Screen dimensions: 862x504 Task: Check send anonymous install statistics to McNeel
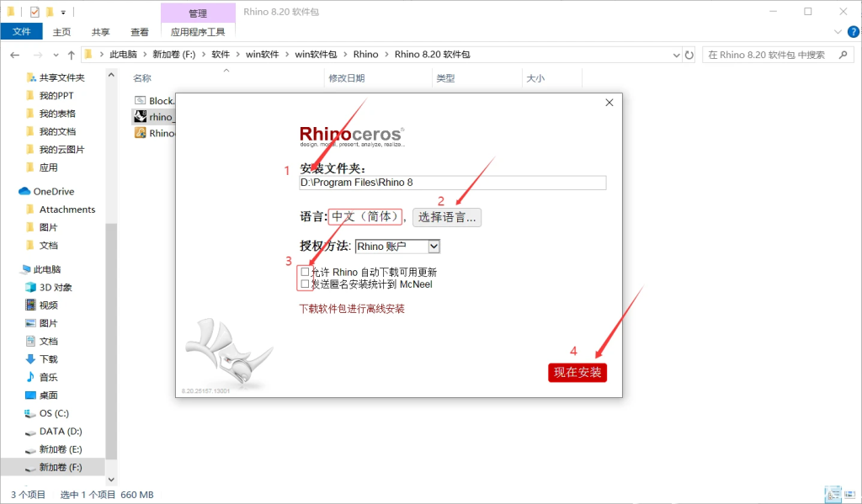[303, 284]
